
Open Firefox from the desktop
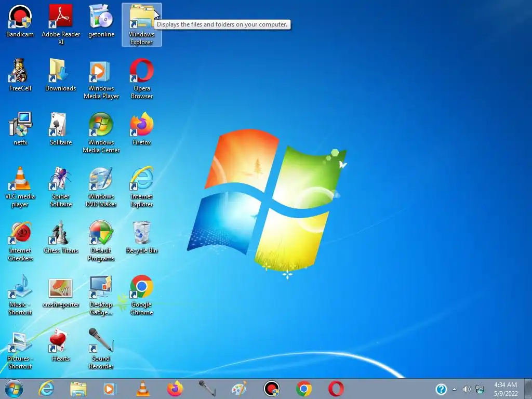tap(142, 129)
